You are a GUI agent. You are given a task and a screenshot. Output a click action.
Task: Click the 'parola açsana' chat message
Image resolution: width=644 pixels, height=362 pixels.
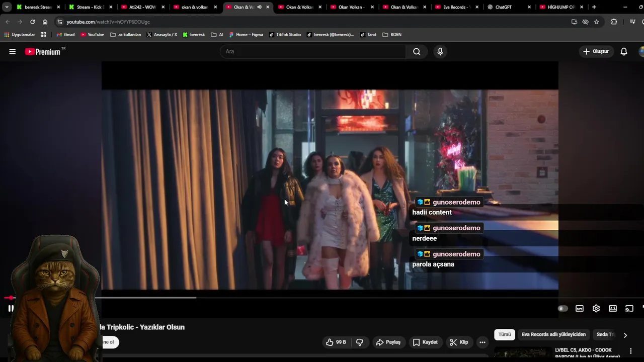click(x=433, y=264)
